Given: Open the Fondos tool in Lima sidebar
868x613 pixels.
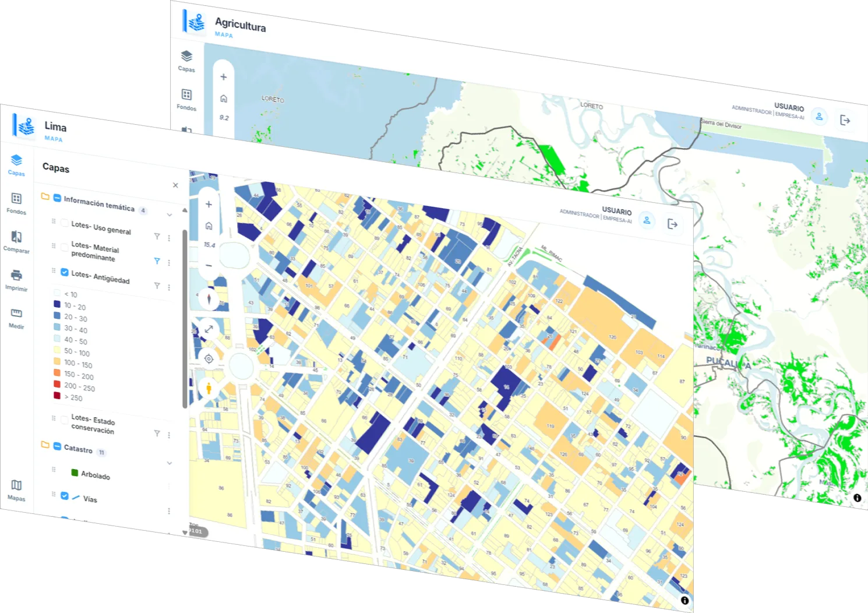Looking at the screenshot, I should [x=16, y=203].
